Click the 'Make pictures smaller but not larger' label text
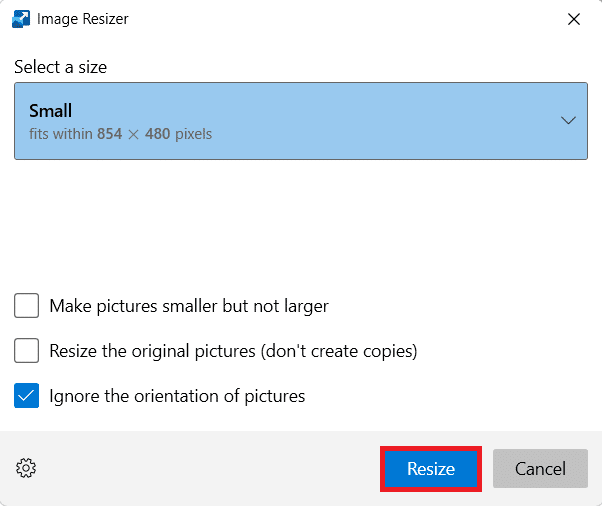602x506 pixels. (x=189, y=306)
